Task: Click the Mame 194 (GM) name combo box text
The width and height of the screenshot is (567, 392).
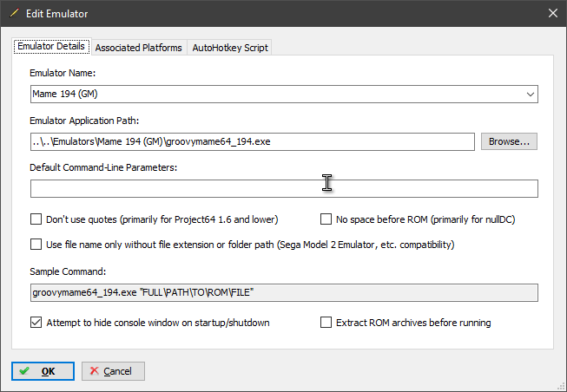Action: (x=65, y=94)
